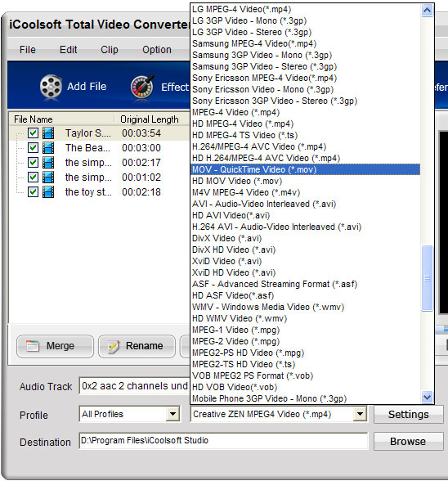The height and width of the screenshot is (481, 448).
Task: Click film icon of the 00:02:17 file
Action: [48, 163]
